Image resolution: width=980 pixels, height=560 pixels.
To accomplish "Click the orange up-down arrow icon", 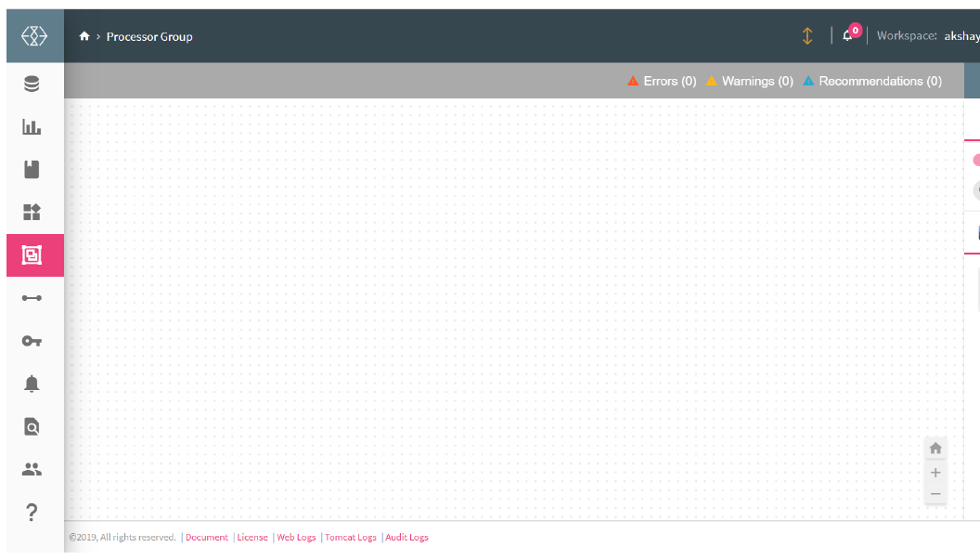I will (x=807, y=36).
